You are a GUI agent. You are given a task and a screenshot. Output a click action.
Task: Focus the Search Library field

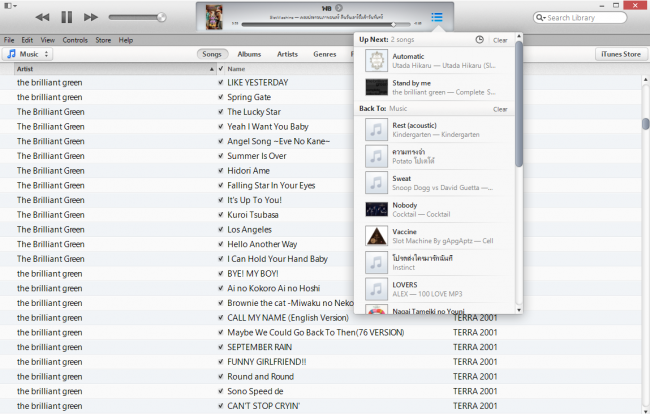pos(580,17)
